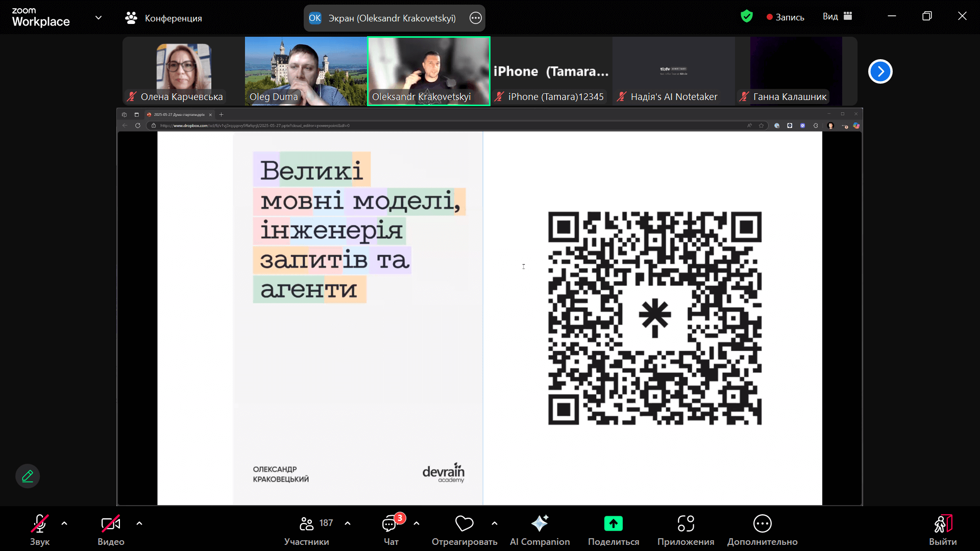Image resolution: width=980 pixels, height=551 pixels.
Task: Open a new tab in shared browser
Action: coord(222,115)
